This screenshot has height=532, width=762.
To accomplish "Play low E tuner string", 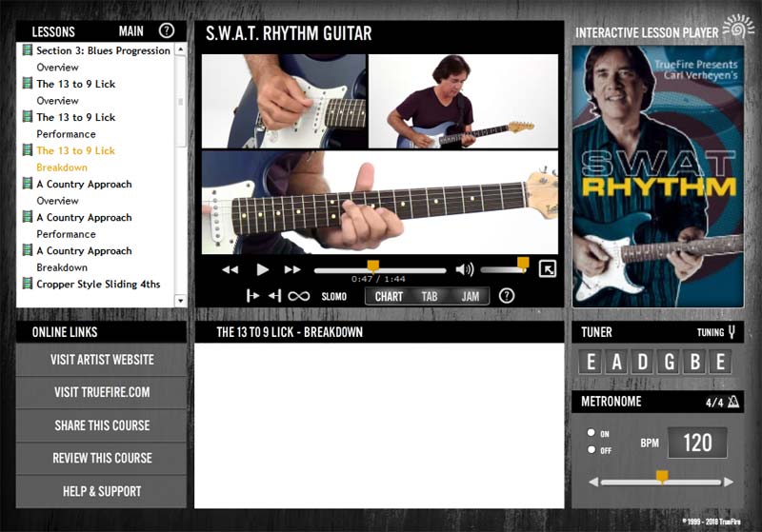I will click(x=591, y=362).
